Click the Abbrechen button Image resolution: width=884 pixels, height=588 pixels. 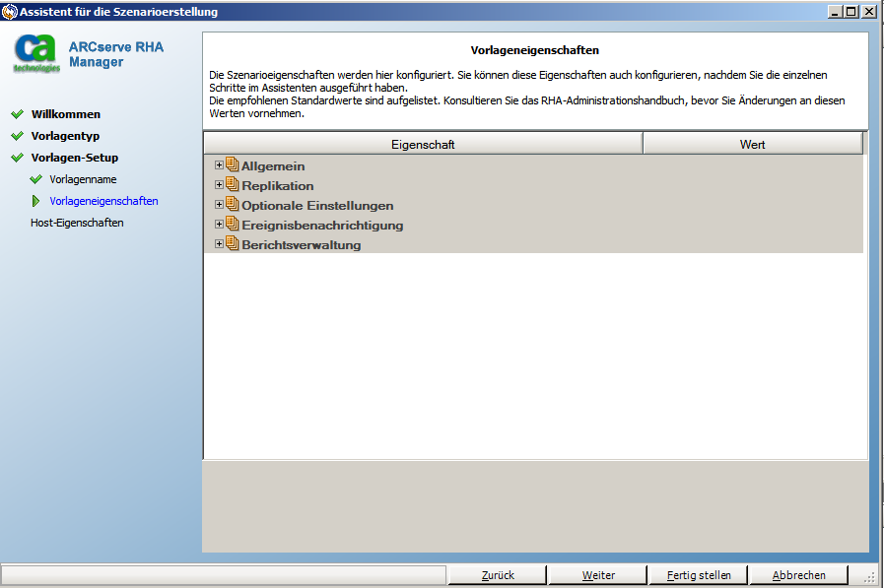click(799, 575)
